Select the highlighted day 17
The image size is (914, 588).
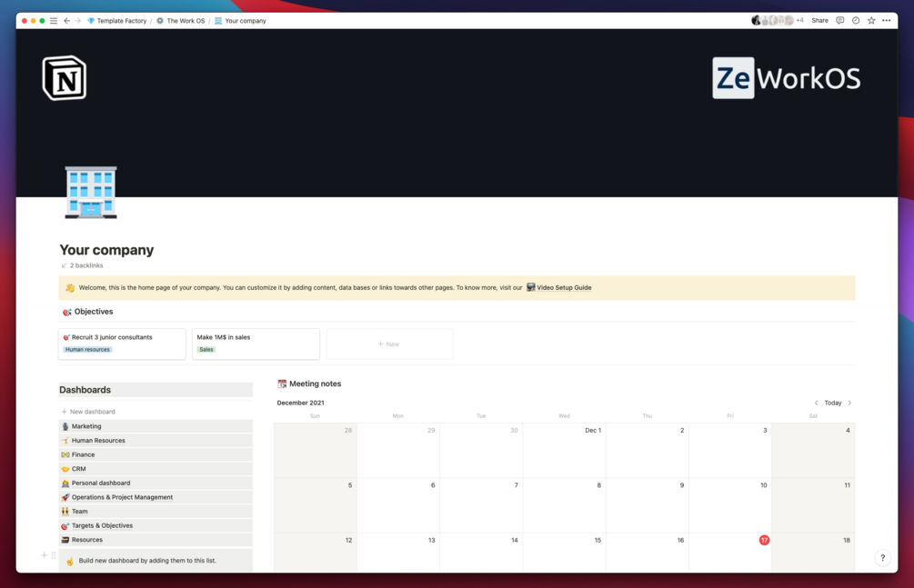(764, 540)
